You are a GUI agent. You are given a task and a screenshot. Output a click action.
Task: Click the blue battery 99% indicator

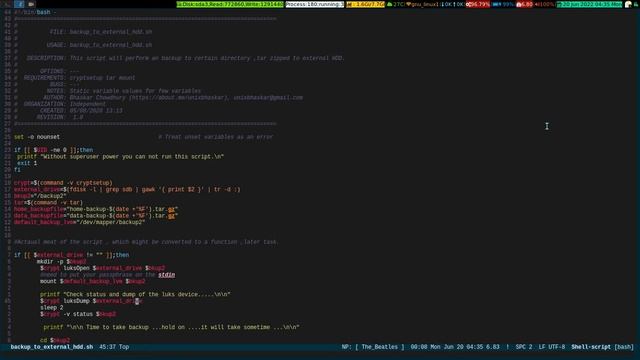coord(503,4)
